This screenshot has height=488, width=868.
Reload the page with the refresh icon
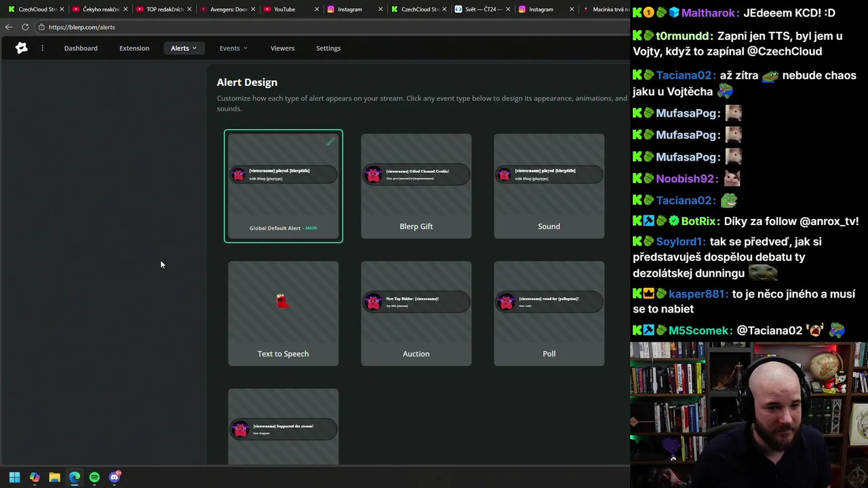[25, 27]
